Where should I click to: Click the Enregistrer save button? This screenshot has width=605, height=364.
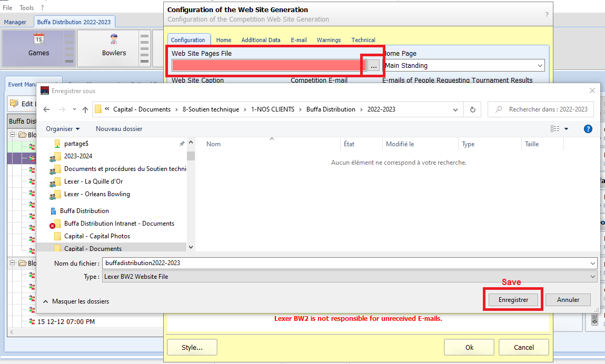click(513, 300)
